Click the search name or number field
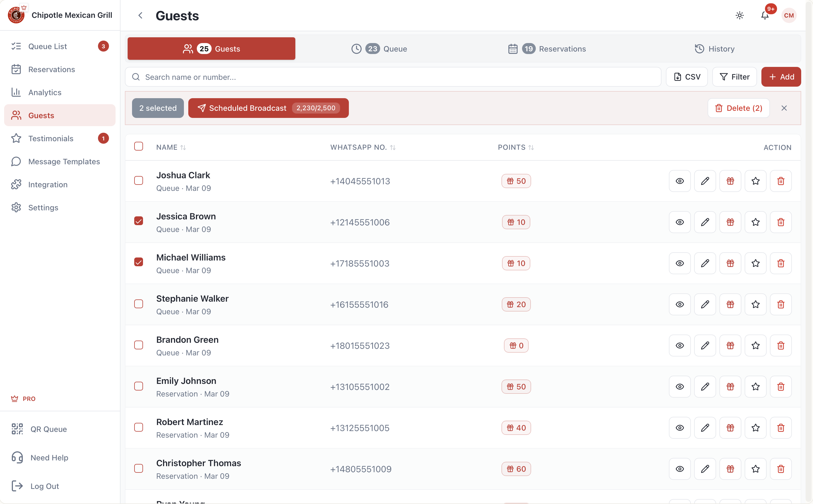 tap(393, 77)
